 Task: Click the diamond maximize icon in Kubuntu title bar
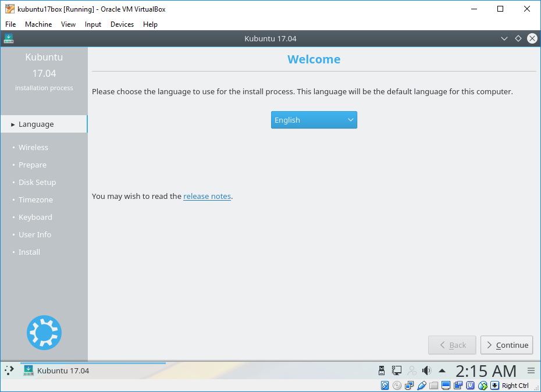[x=518, y=38]
